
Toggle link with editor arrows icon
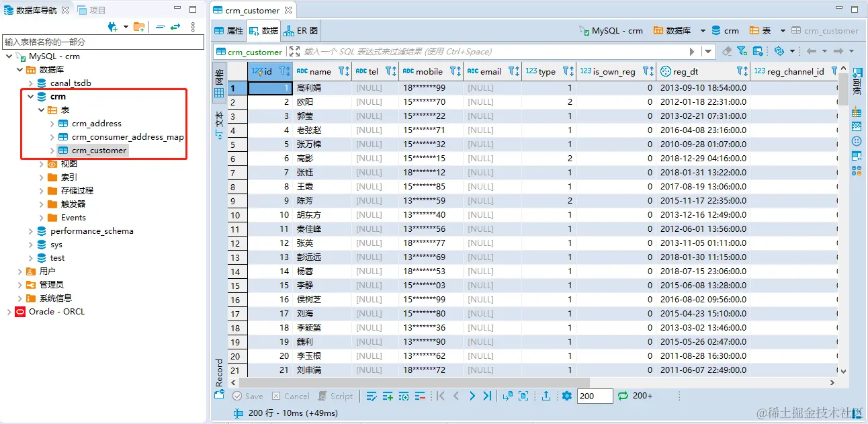point(175,27)
